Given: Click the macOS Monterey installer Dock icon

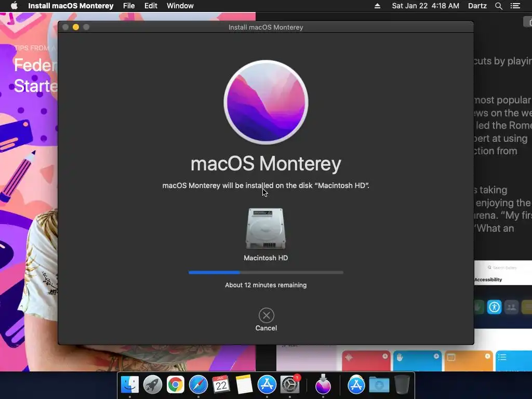Looking at the screenshot, I should 323,385.
